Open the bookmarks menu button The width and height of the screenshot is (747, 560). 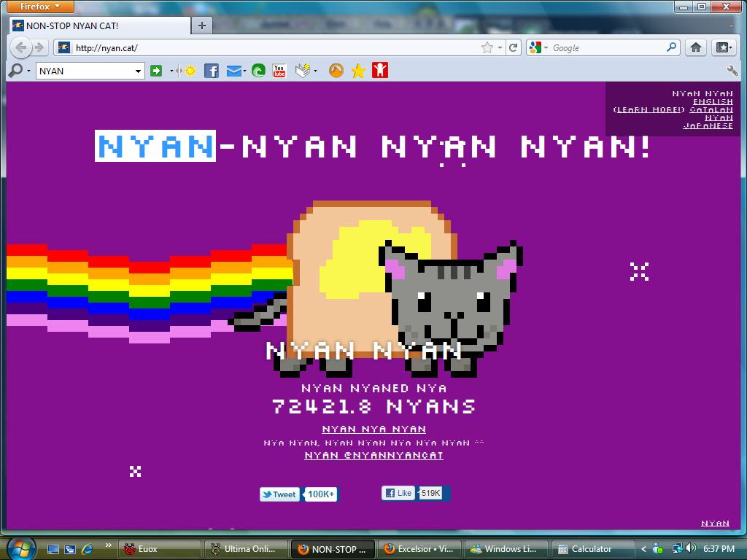point(724,47)
